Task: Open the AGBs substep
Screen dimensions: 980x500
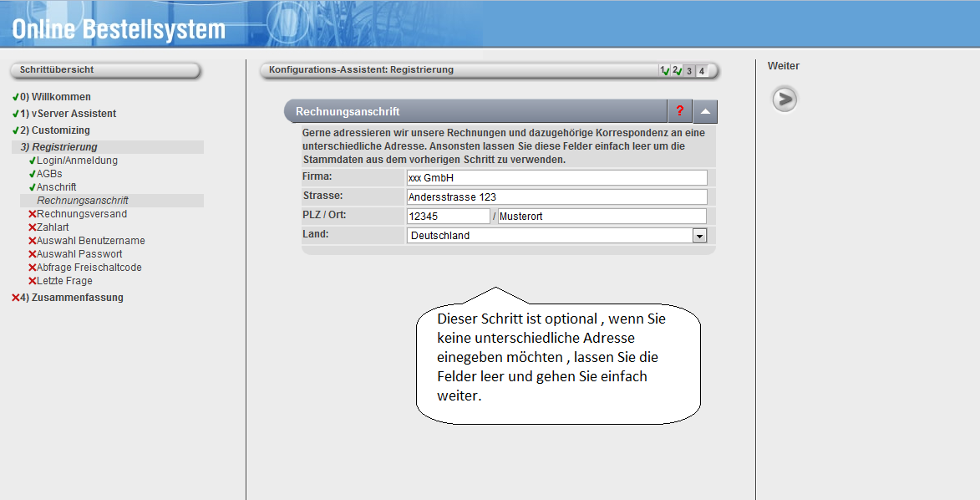Action: pos(49,174)
